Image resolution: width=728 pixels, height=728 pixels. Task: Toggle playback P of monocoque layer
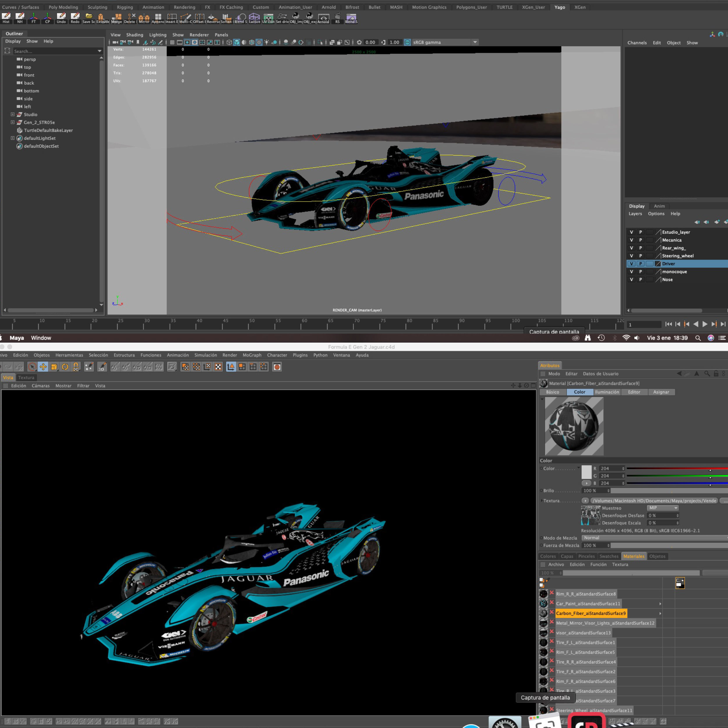(x=640, y=272)
